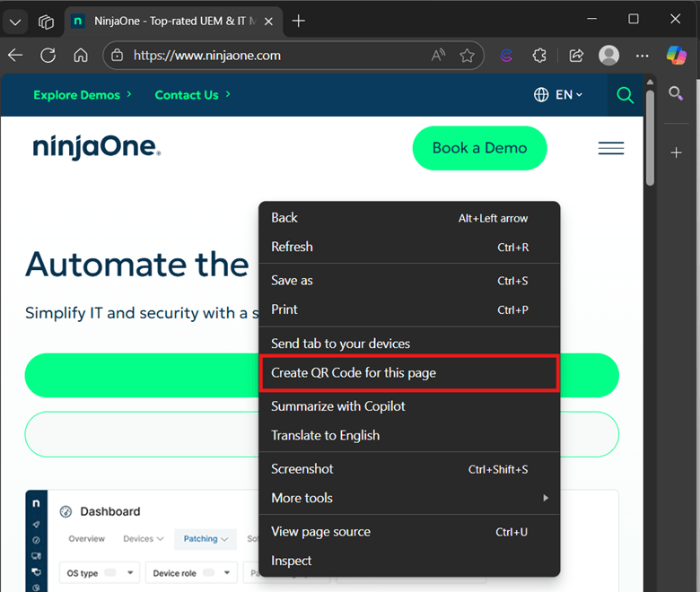Click the Book a Demo button
This screenshot has width=700, height=592.
click(479, 148)
